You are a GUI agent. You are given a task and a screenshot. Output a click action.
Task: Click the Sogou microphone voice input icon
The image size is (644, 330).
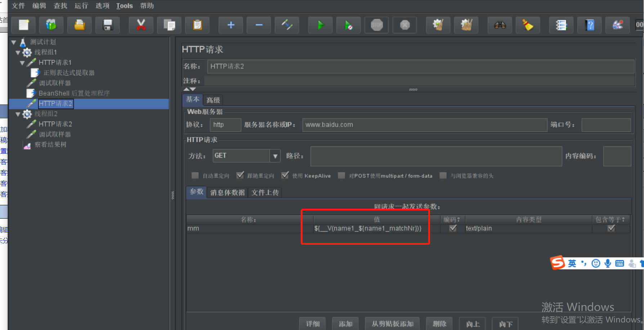[x=608, y=263]
